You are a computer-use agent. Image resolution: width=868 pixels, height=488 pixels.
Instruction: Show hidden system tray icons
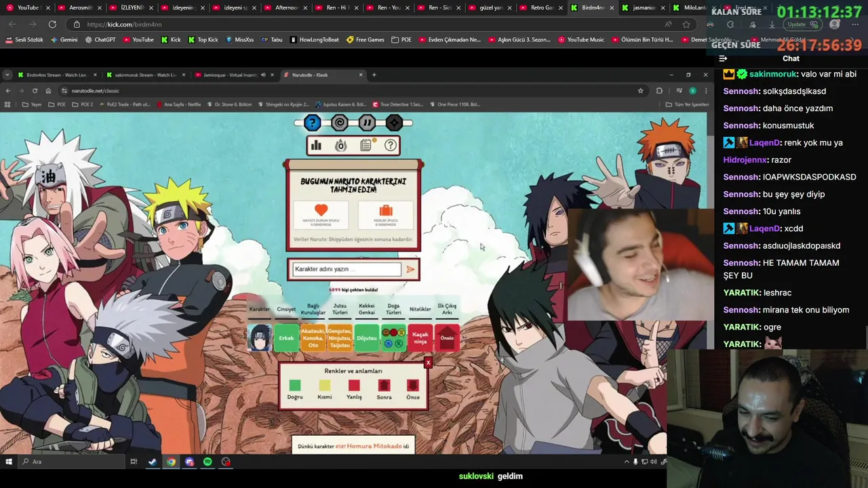[627, 462]
